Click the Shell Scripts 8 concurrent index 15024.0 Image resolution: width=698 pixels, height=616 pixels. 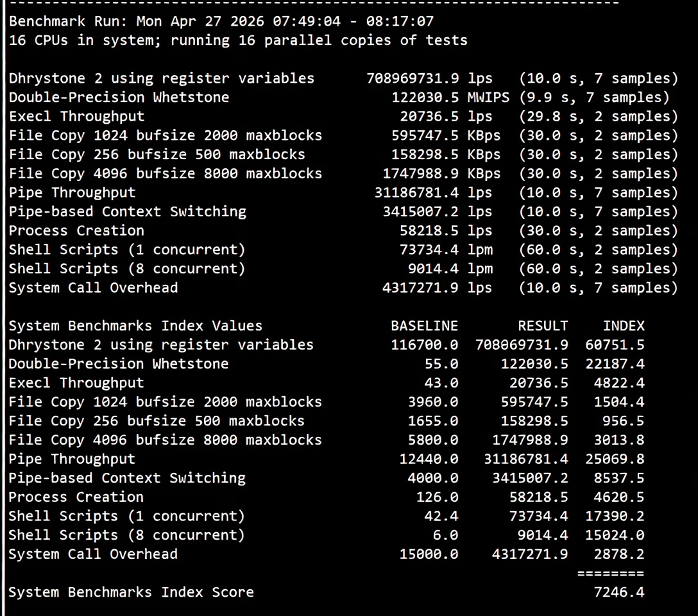point(615,535)
